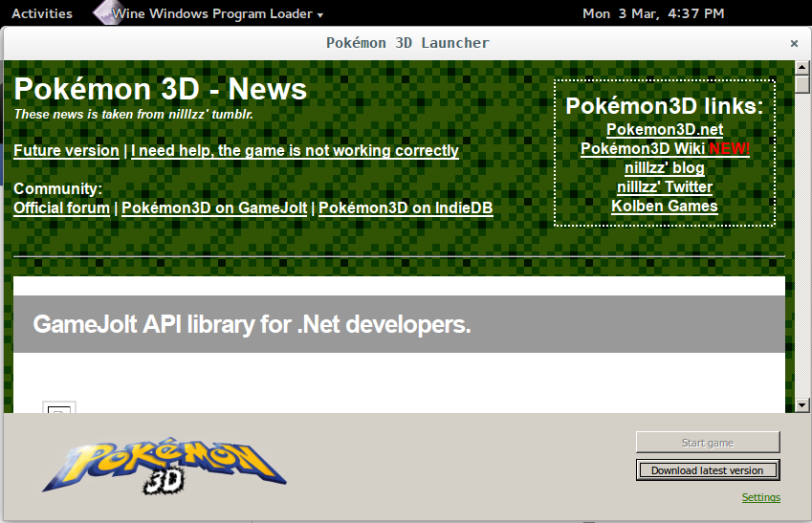The height and width of the screenshot is (523, 812).
Task: Open the Future version link
Action: (66, 151)
